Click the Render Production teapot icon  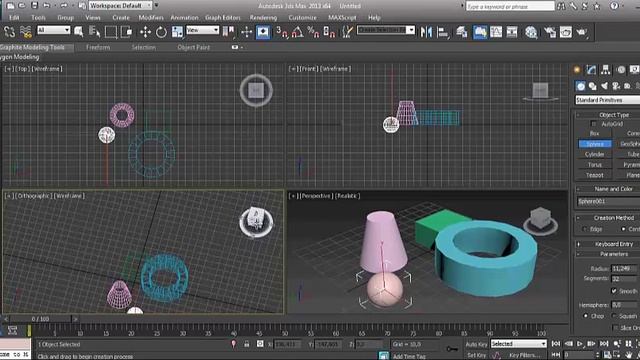coord(582,32)
